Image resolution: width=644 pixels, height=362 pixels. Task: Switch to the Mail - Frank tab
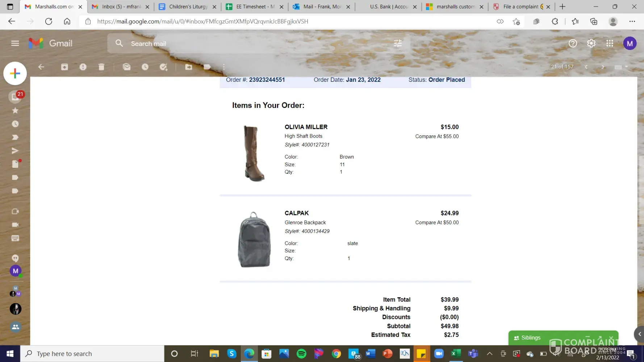click(322, 7)
